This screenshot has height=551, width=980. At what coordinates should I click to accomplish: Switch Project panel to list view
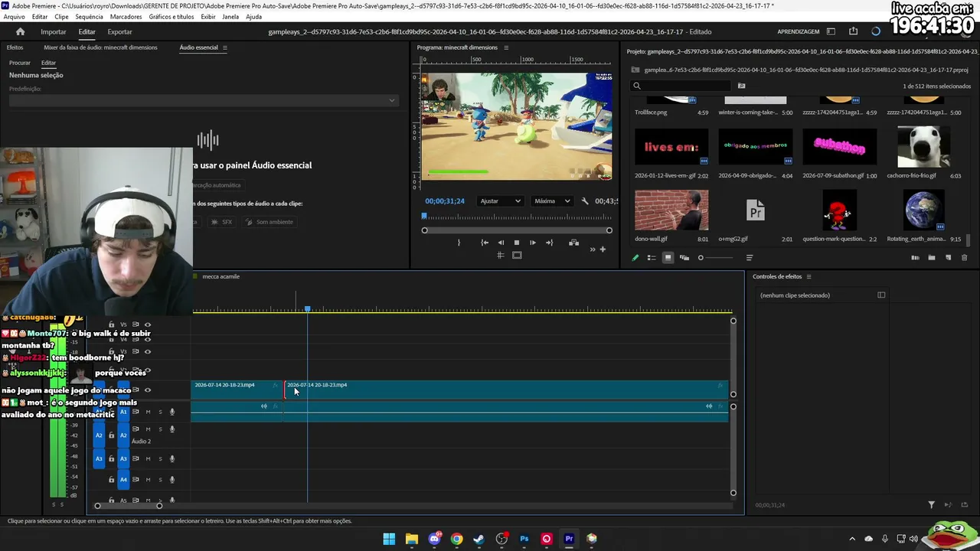point(652,258)
